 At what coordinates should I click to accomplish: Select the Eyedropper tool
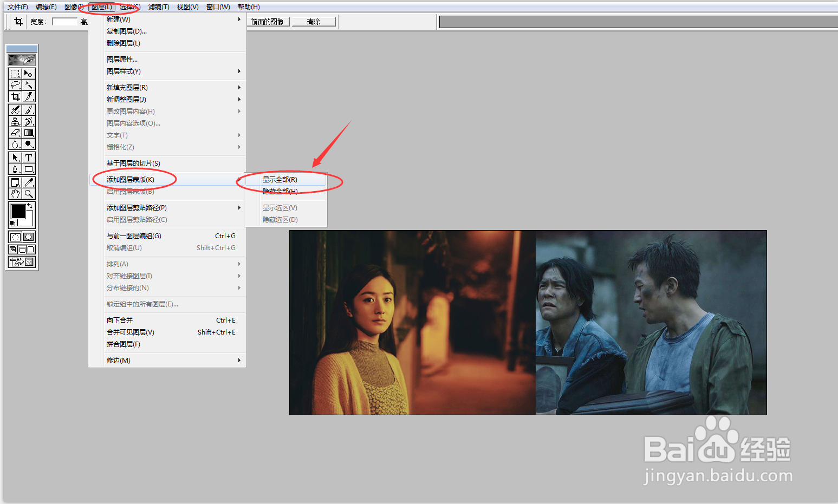pos(29,182)
